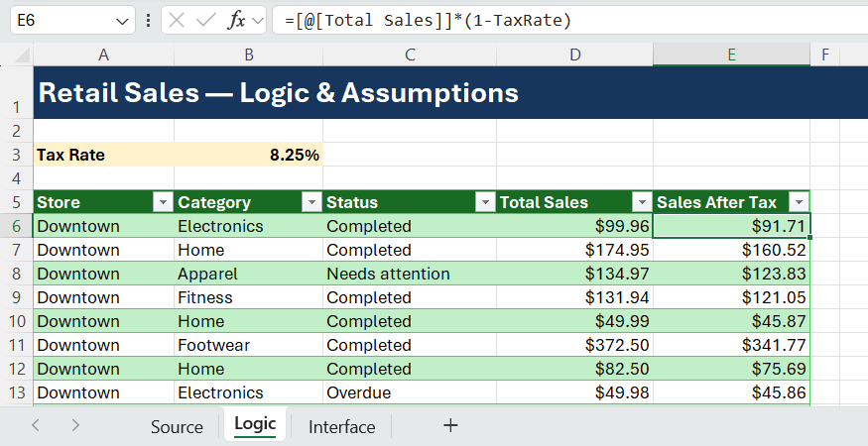
Task: Select column E header
Action: [731, 55]
